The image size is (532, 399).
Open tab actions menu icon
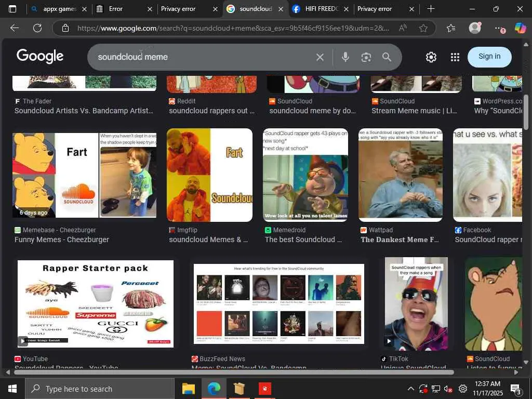tap(12, 9)
